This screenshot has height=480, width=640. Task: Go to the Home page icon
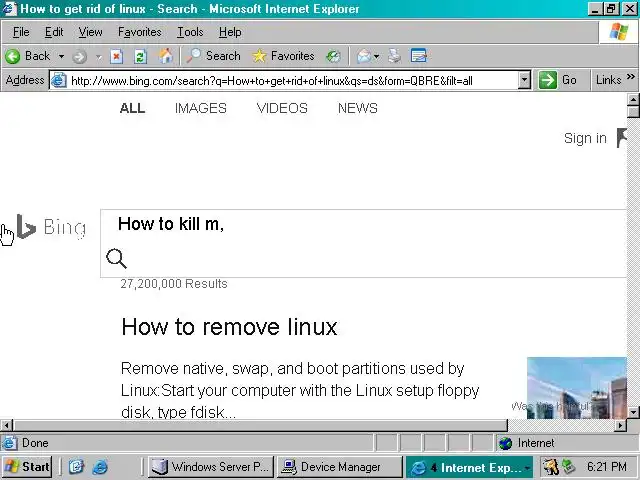tap(165, 56)
